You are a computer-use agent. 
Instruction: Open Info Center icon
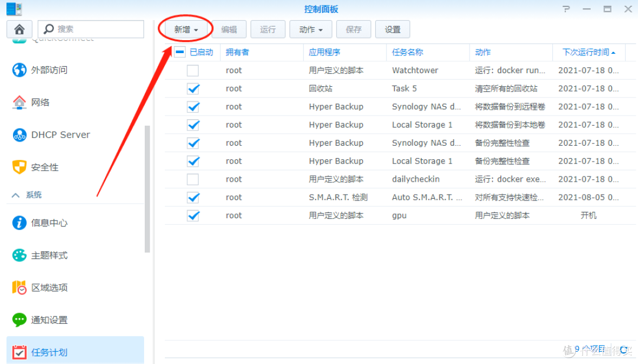pos(19,222)
